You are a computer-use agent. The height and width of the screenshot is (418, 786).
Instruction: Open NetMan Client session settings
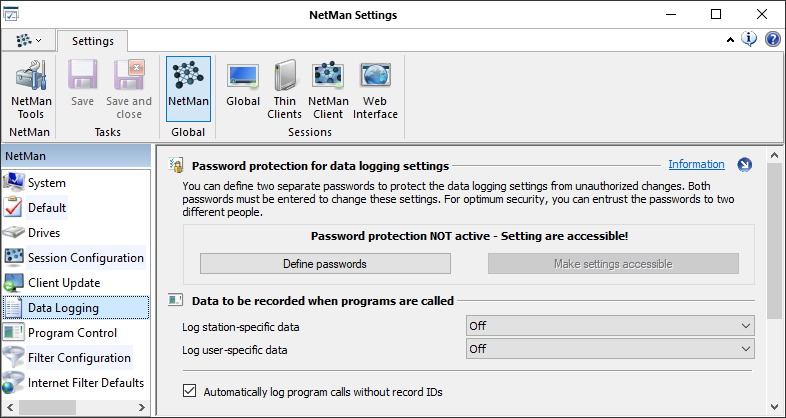[x=328, y=90]
